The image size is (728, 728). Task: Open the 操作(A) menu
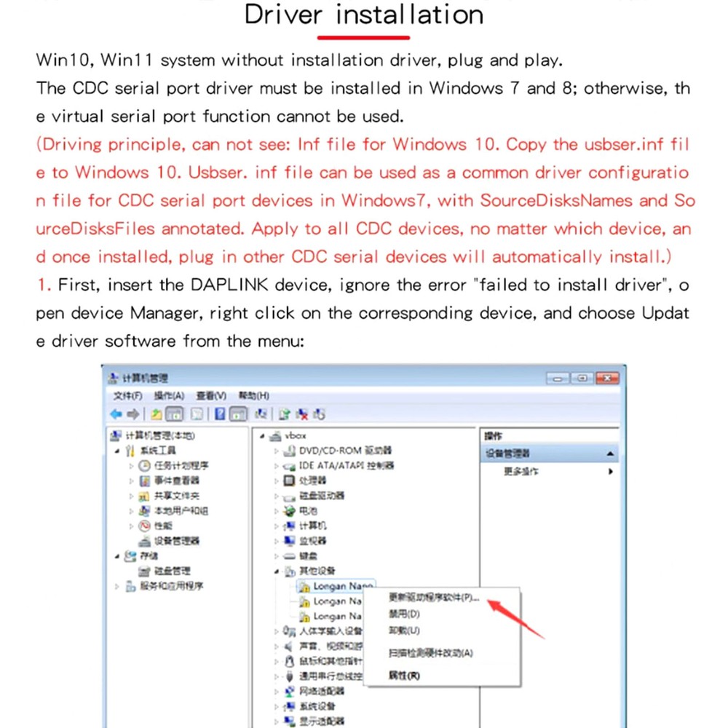tap(169, 395)
